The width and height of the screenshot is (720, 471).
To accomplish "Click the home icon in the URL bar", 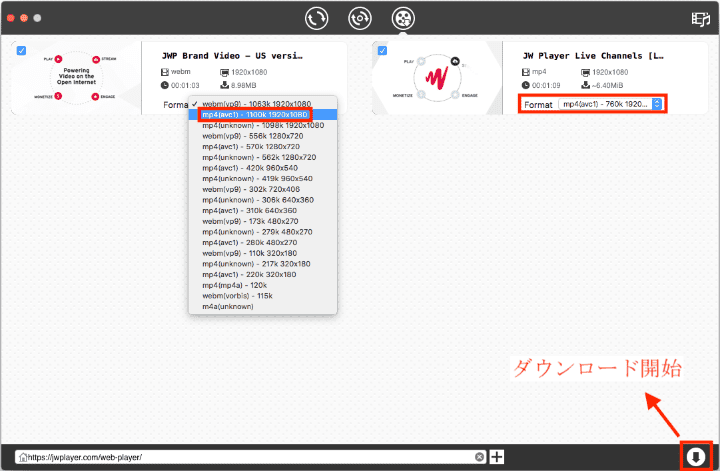I will pyautogui.click(x=23, y=457).
